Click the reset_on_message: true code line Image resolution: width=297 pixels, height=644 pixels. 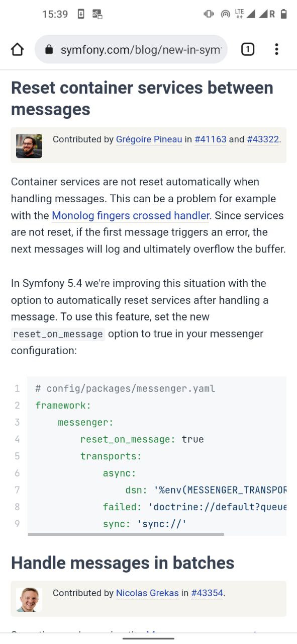(x=142, y=439)
